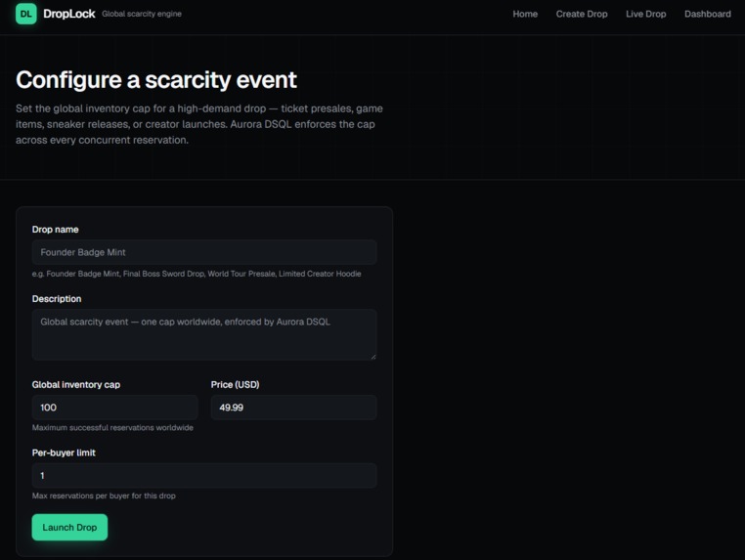Focus the Per-buyer limit input
This screenshot has height=560, width=745.
coord(204,475)
